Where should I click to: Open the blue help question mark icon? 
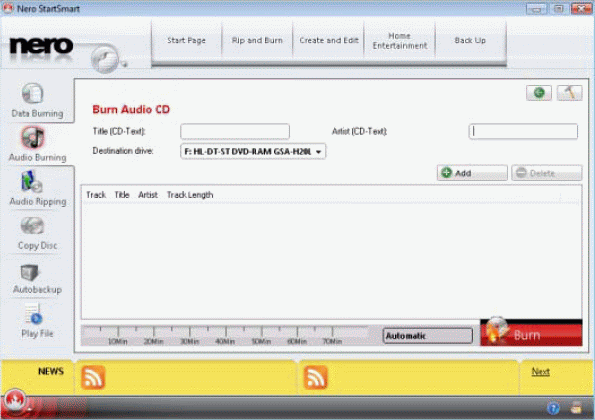(553, 408)
